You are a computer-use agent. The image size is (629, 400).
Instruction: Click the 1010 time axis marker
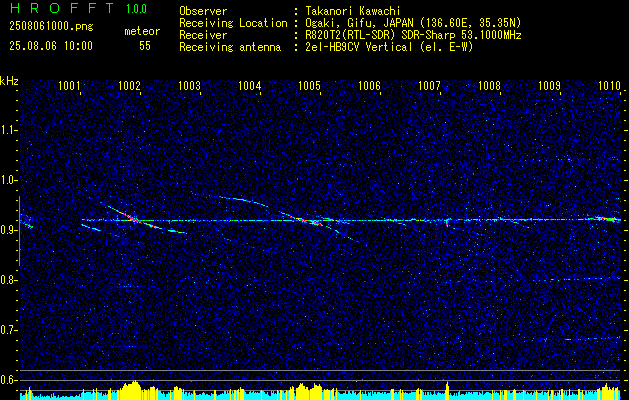click(x=609, y=85)
